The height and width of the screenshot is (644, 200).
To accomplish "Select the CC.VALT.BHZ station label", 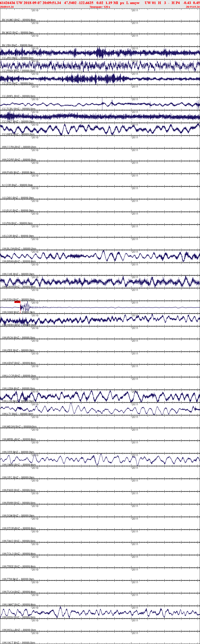I will coord(18,122).
